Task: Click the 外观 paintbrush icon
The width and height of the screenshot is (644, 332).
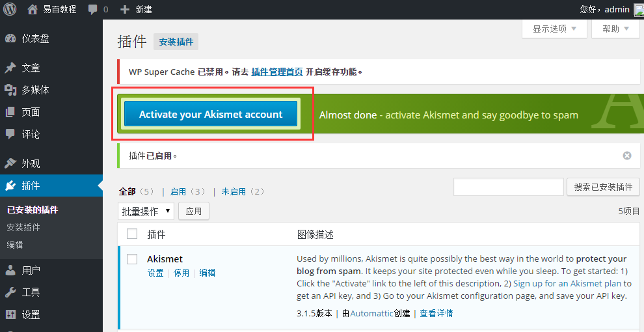Action: pyautogui.click(x=10, y=163)
